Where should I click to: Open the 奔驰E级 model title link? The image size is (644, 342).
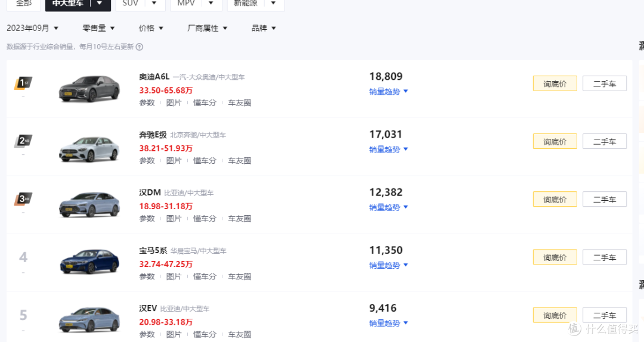click(x=153, y=135)
